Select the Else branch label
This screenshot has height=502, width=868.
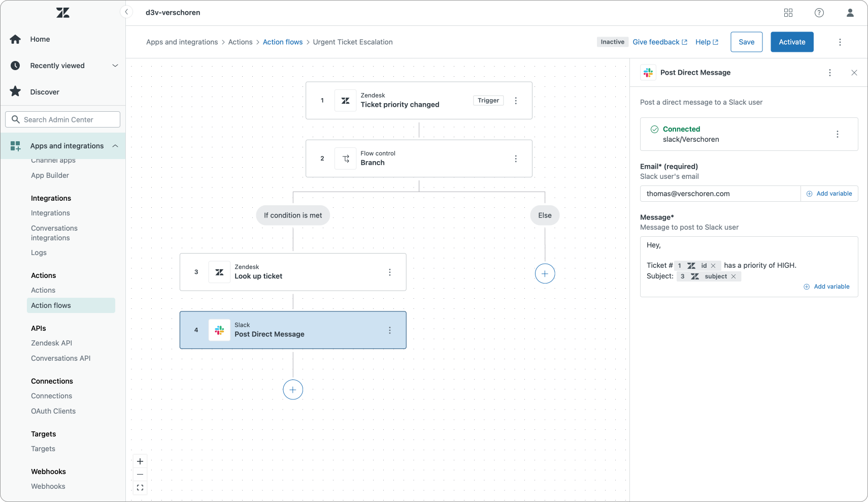[x=545, y=215]
